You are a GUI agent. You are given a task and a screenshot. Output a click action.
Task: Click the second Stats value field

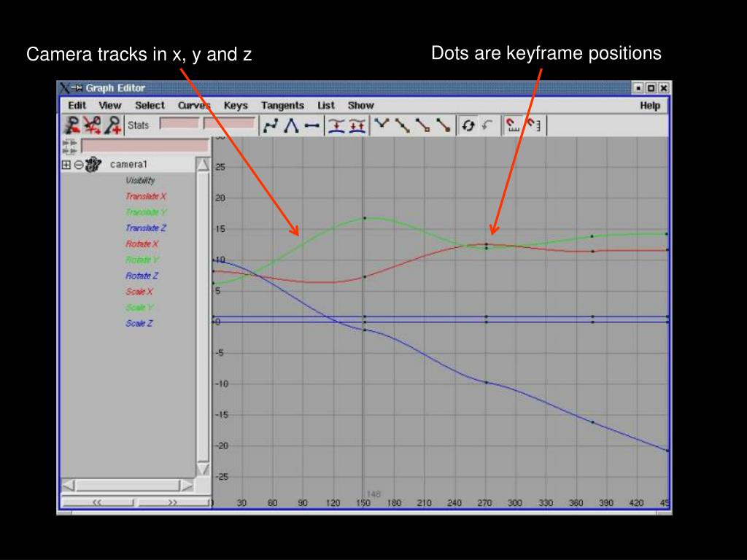pos(229,124)
